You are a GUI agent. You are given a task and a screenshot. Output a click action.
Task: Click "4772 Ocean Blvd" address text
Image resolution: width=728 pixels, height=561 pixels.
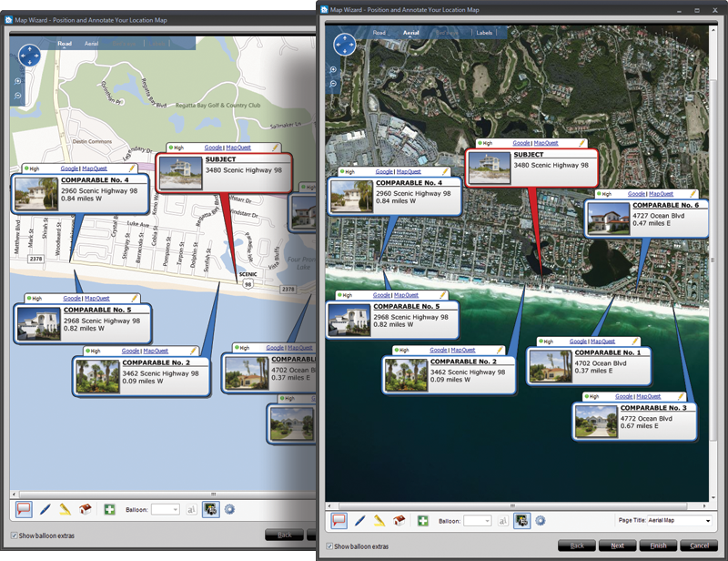(x=646, y=419)
